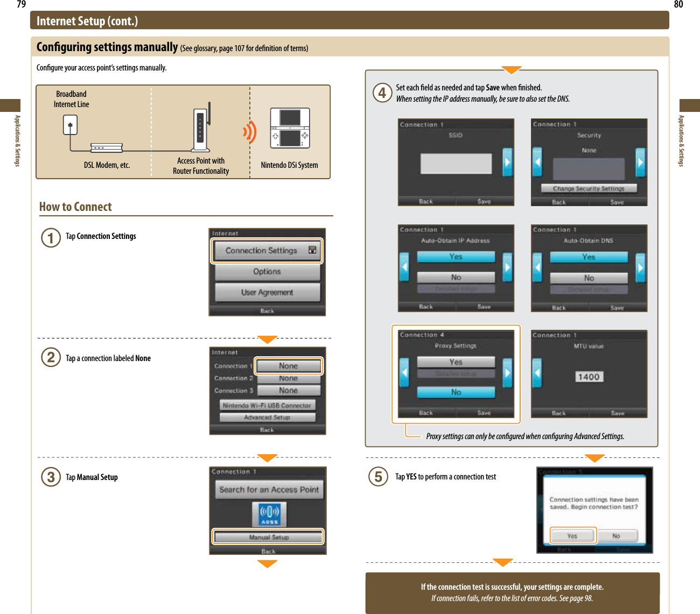This screenshot has width=700, height=614.
Task: Tap Save on the SSID screen
Action: [x=485, y=201]
